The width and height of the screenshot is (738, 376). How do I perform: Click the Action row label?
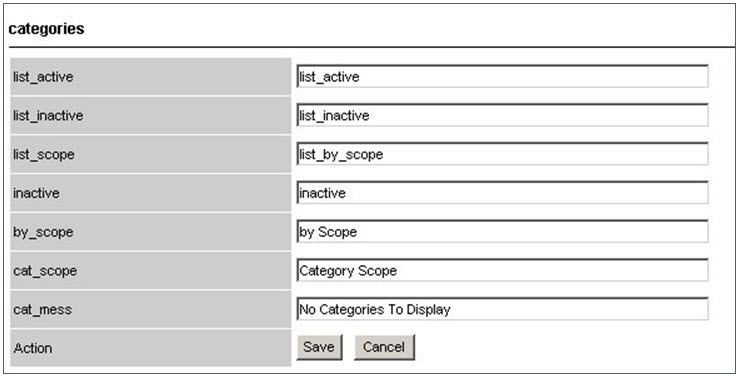[33, 348]
